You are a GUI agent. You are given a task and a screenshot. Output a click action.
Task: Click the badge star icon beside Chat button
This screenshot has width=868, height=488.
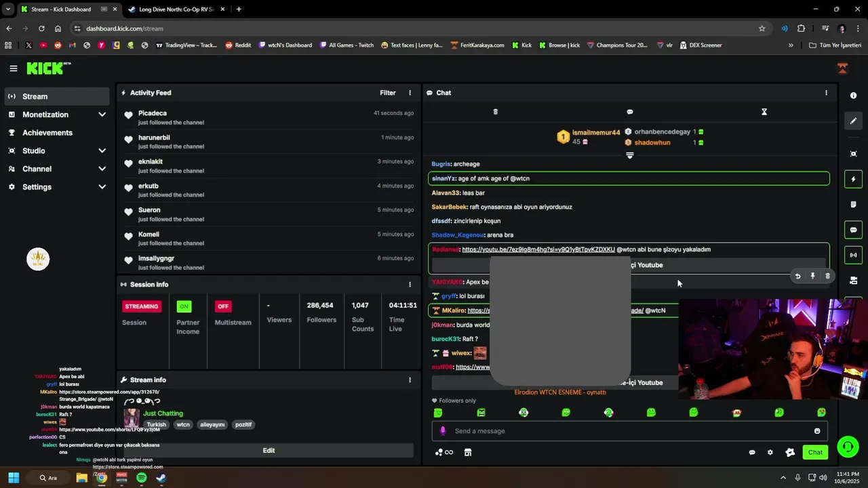click(x=790, y=452)
